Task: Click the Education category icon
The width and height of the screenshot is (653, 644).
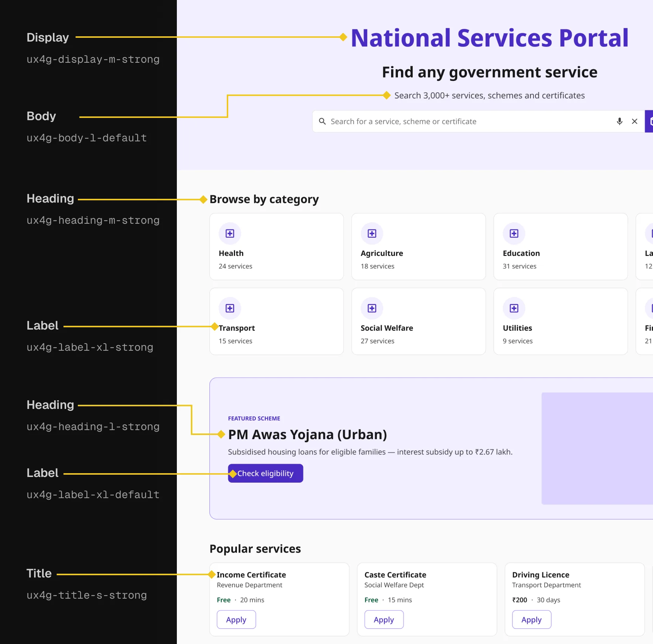Action: coord(514,234)
